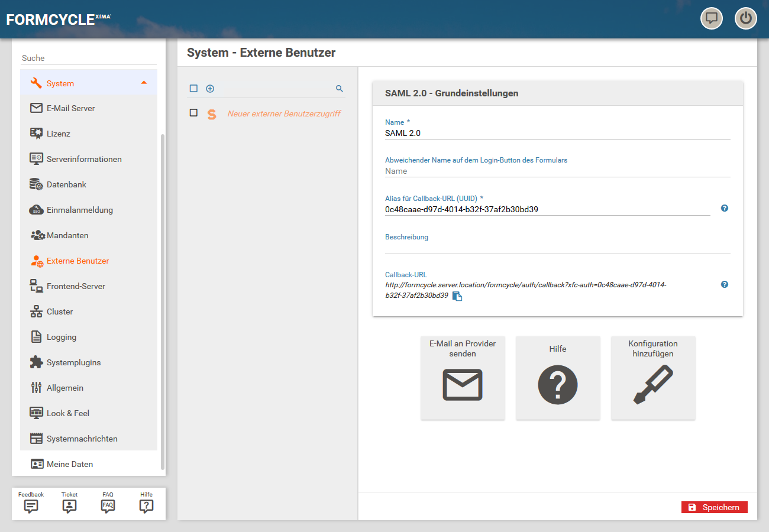Viewport: 769px width, 532px height.
Task: Check the box for Neuer externer Benutzerzugriff
Action: 193,113
